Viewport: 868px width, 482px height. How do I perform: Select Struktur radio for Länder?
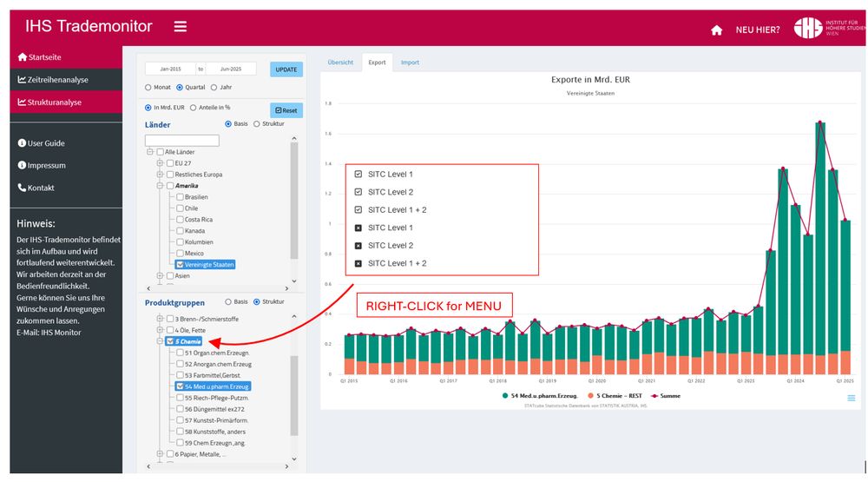tap(256, 124)
